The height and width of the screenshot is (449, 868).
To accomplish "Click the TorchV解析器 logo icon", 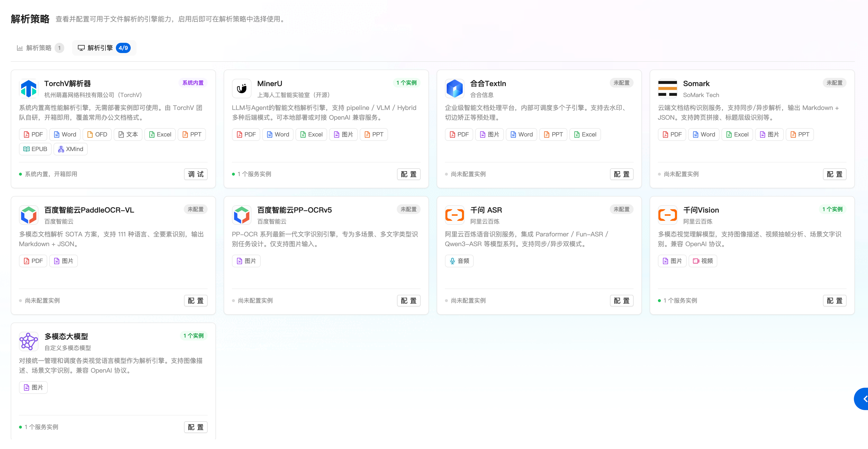I will tap(29, 89).
